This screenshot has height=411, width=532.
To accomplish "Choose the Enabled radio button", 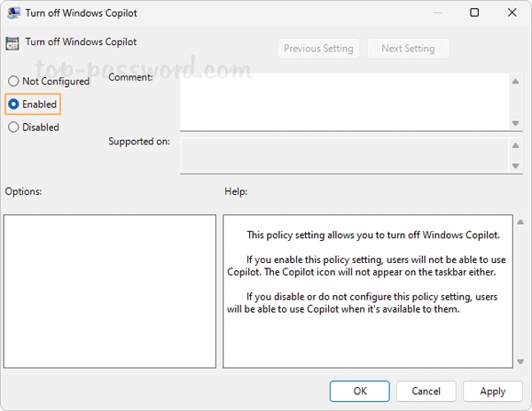I will point(13,105).
